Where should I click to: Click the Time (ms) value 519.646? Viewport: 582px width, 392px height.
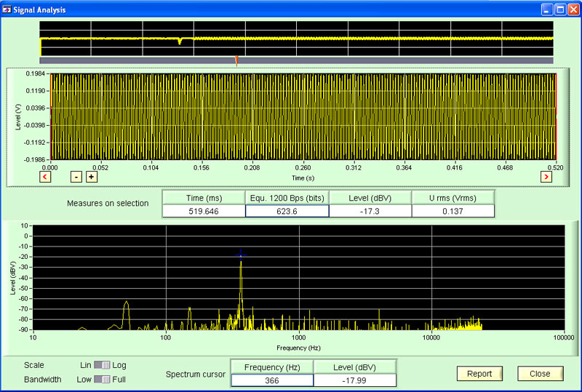pos(204,211)
